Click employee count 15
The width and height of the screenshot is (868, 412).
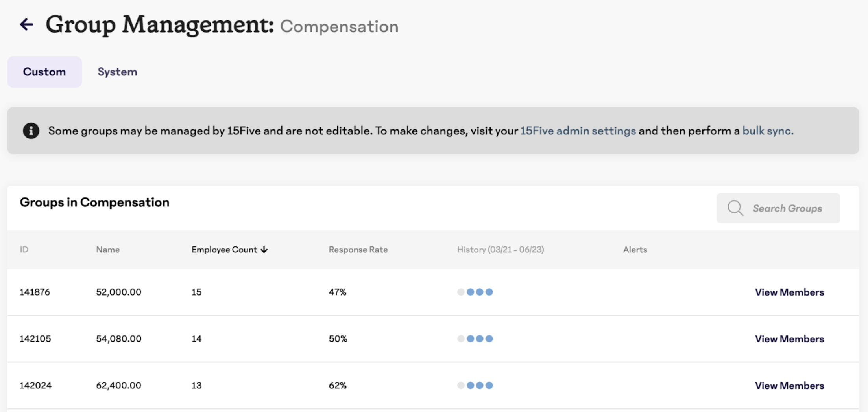[196, 292]
